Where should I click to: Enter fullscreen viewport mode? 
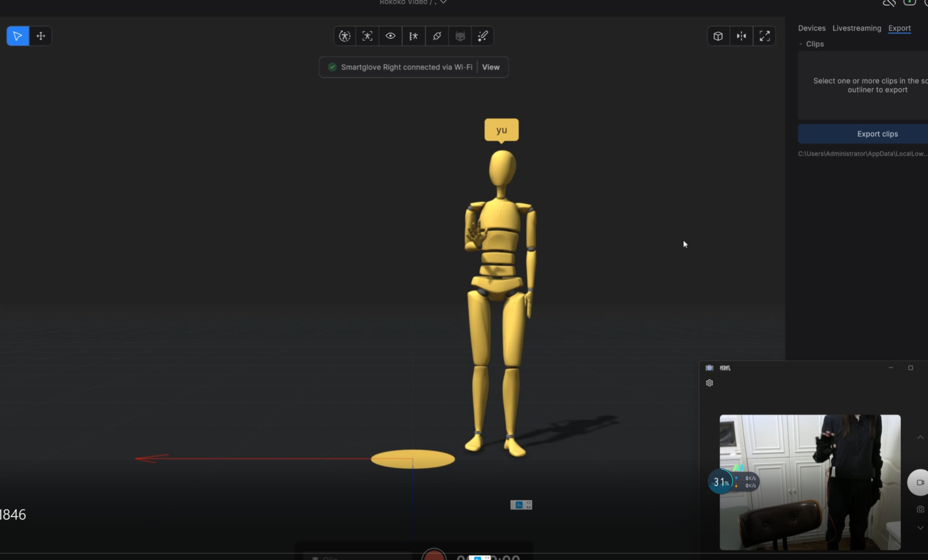click(764, 36)
